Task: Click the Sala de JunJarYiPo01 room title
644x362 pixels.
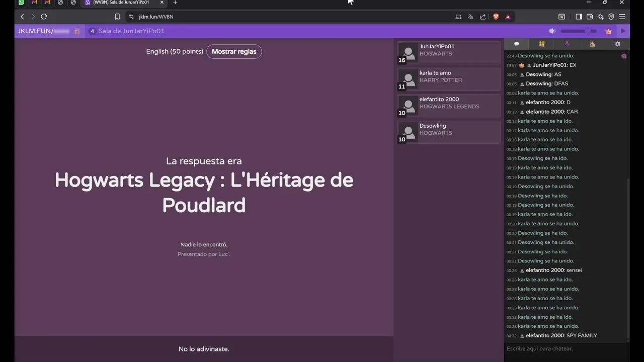Action: (x=131, y=31)
